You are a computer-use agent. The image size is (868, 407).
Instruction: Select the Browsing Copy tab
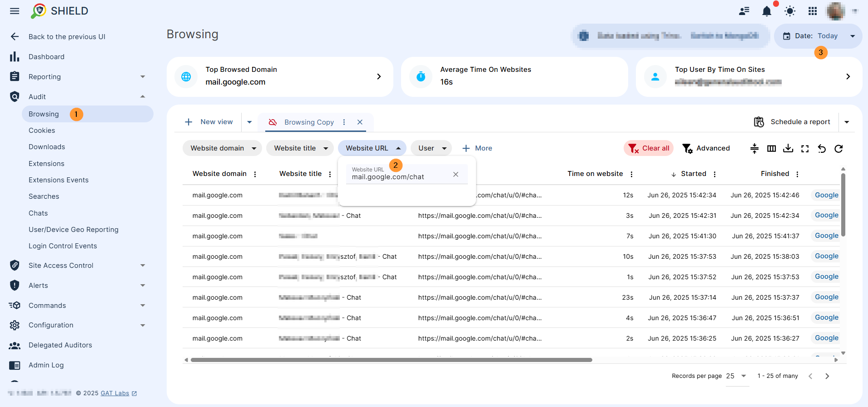(309, 122)
